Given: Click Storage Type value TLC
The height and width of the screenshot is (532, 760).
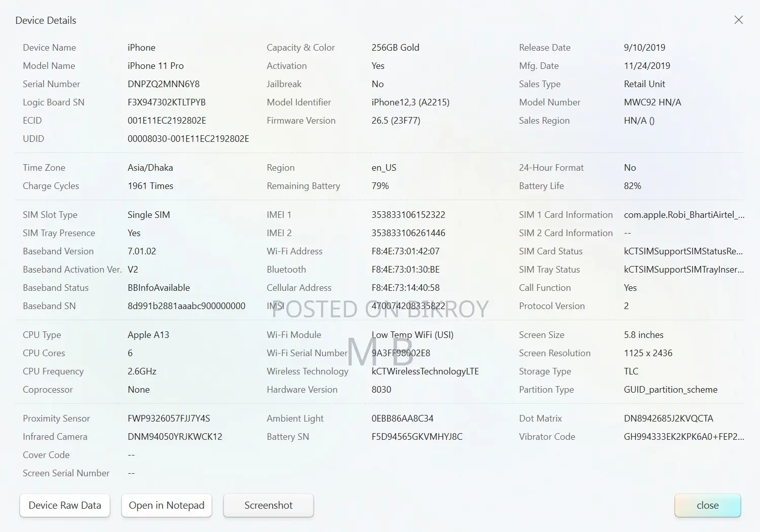Looking at the screenshot, I should tap(631, 371).
